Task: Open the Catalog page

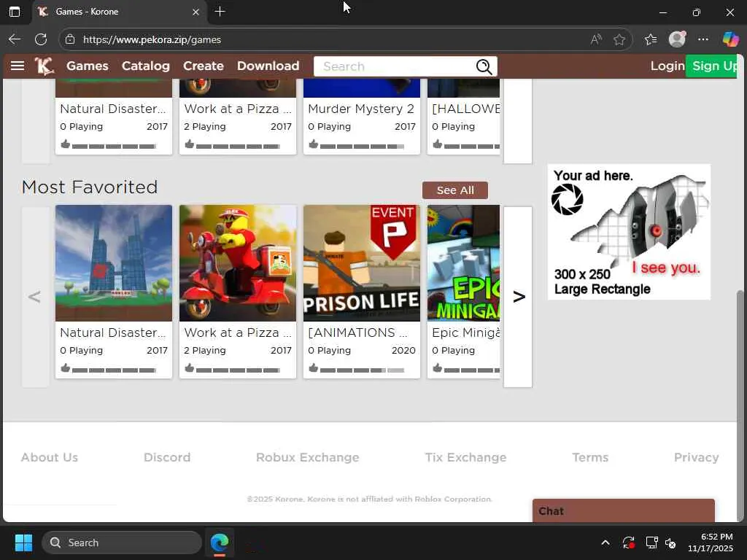Action: (146, 66)
